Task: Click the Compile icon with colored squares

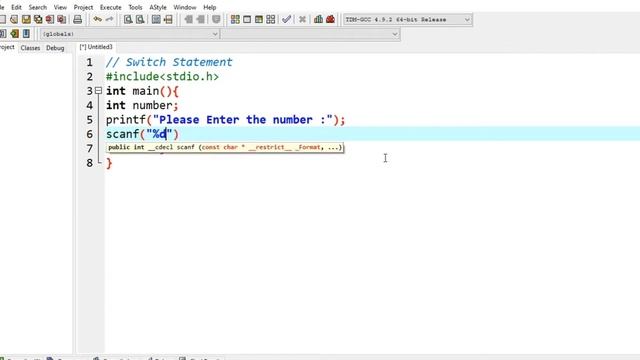Action: 235,19
